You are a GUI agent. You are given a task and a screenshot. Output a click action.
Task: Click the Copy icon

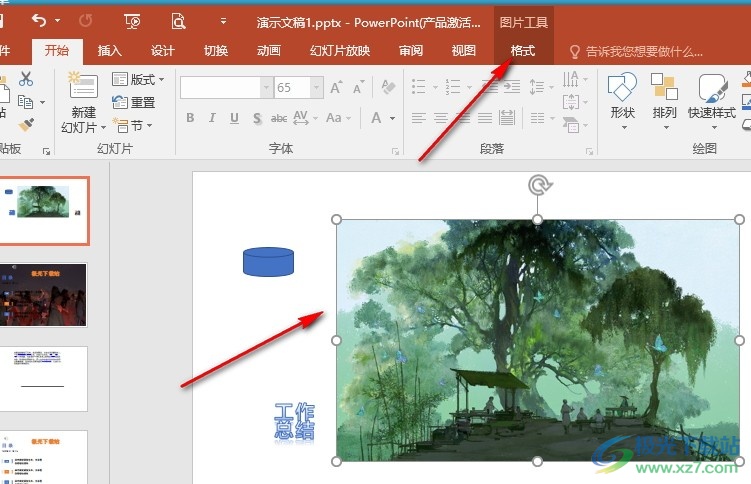[x=25, y=102]
